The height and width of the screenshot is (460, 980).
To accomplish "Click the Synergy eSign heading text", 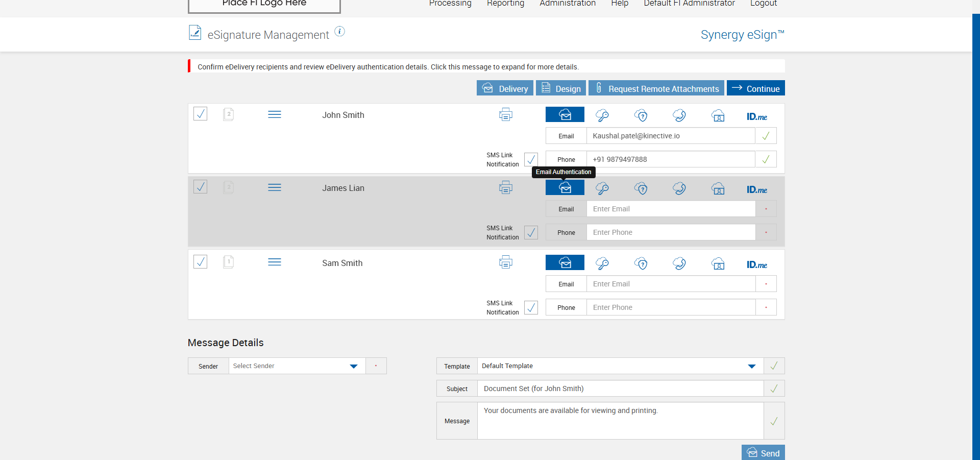I will (x=742, y=35).
